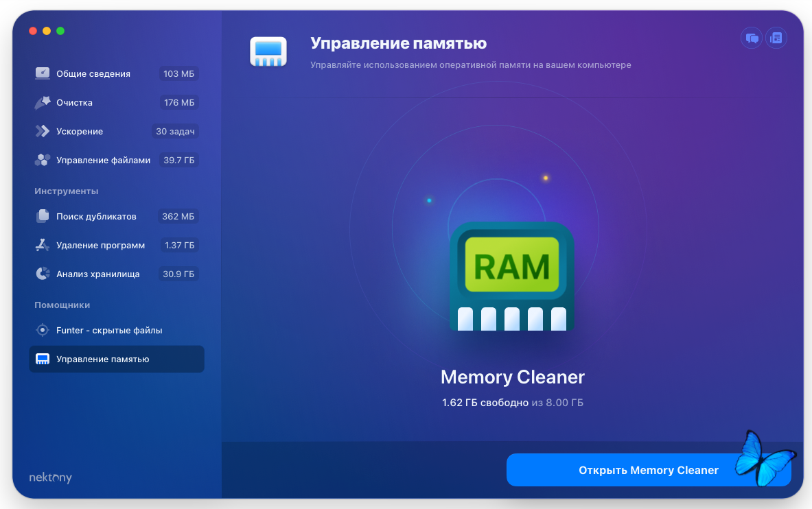This screenshot has height=509, width=812.
Task: Click the red close window button
Action: [x=33, y=31]
